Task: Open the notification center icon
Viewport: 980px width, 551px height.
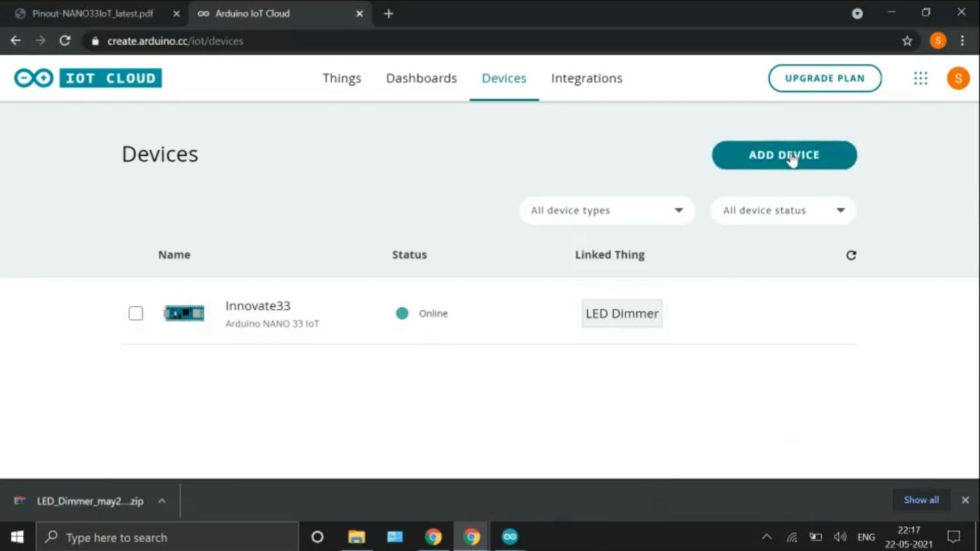Action: [x=953, y=537]
